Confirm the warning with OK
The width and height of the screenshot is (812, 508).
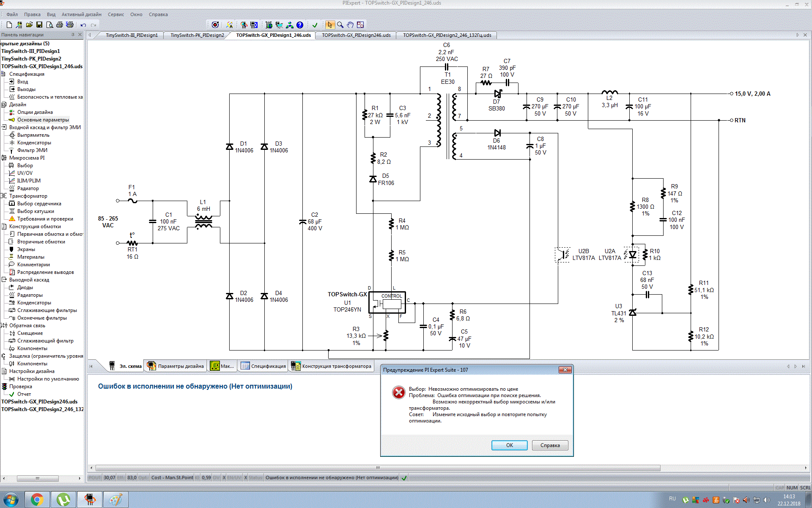pos(509,445)
